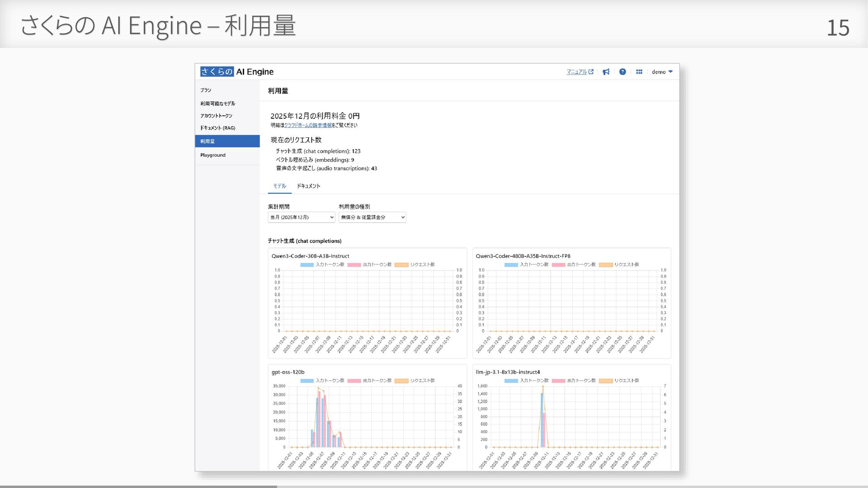Open the apps grid icon
Screen dimensions: 868x488
click(639, 72)
